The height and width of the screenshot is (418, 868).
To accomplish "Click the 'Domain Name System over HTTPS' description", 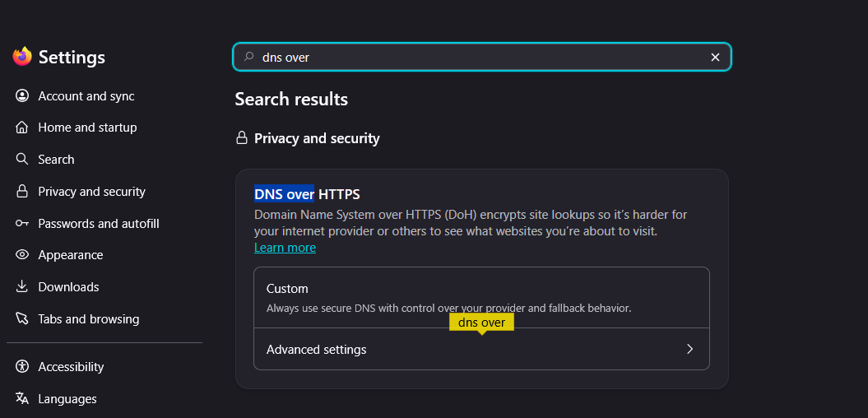I will (471, 222).
